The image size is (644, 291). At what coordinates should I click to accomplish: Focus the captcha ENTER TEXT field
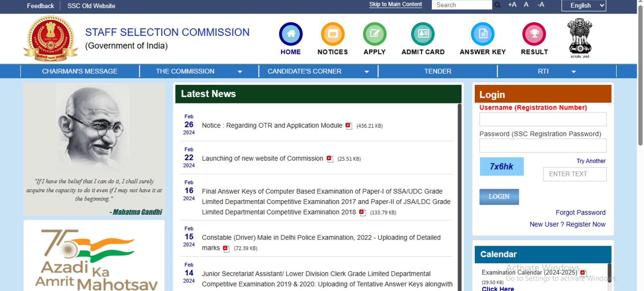coord(575,174)
